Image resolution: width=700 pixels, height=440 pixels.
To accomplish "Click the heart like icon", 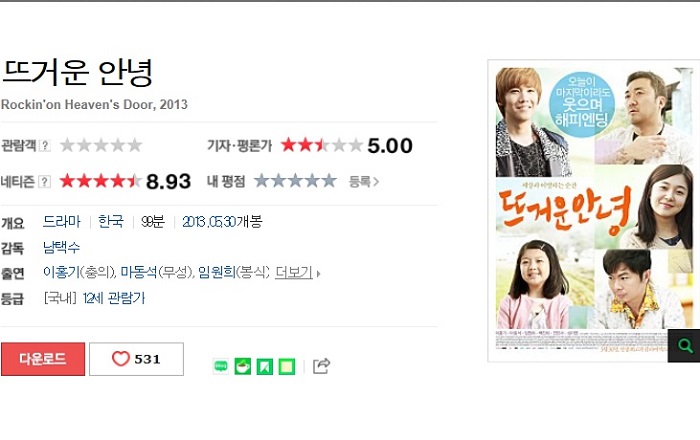I will pyautogui.click(x=121, y=359).
